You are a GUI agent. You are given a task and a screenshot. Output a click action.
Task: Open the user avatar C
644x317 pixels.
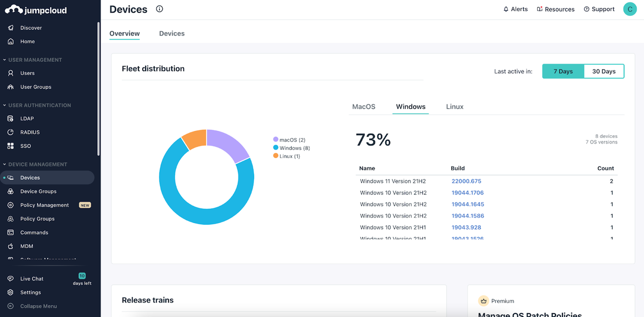(x=630, y=9)
